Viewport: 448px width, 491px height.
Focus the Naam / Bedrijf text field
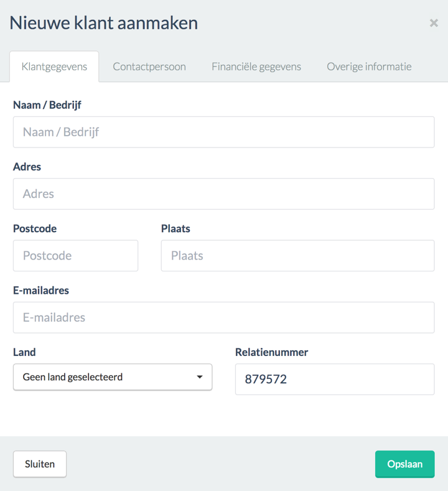[223, 132]
